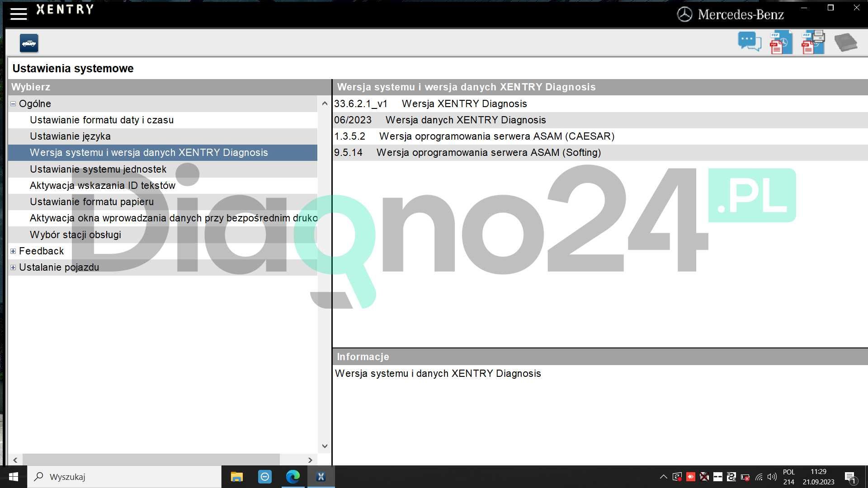The width and height of the screenshot is (868, 488).
Task: Open the gray book manual icon
Action: coord(845,42)
